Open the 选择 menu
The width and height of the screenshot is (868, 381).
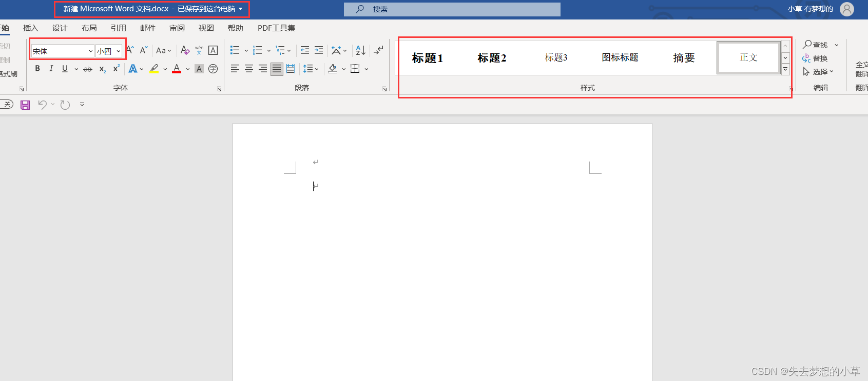pyautogui.click(x=818, y=72)
